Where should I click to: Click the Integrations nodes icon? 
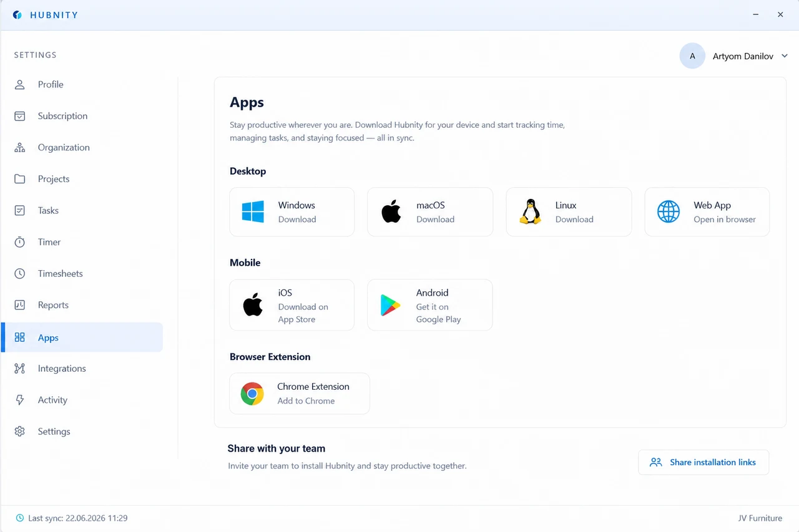click(20, 369)
